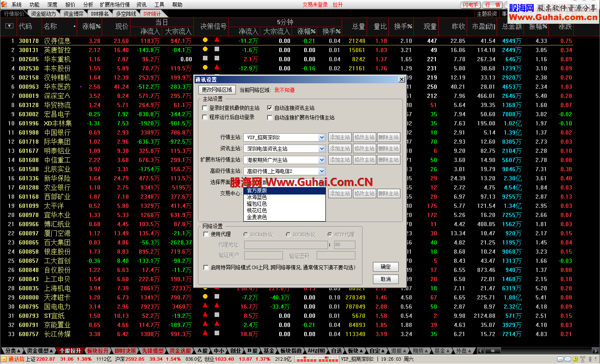Click 确定 button in dialog
This screenshot has width=600, height=364.
click(386, 267)
